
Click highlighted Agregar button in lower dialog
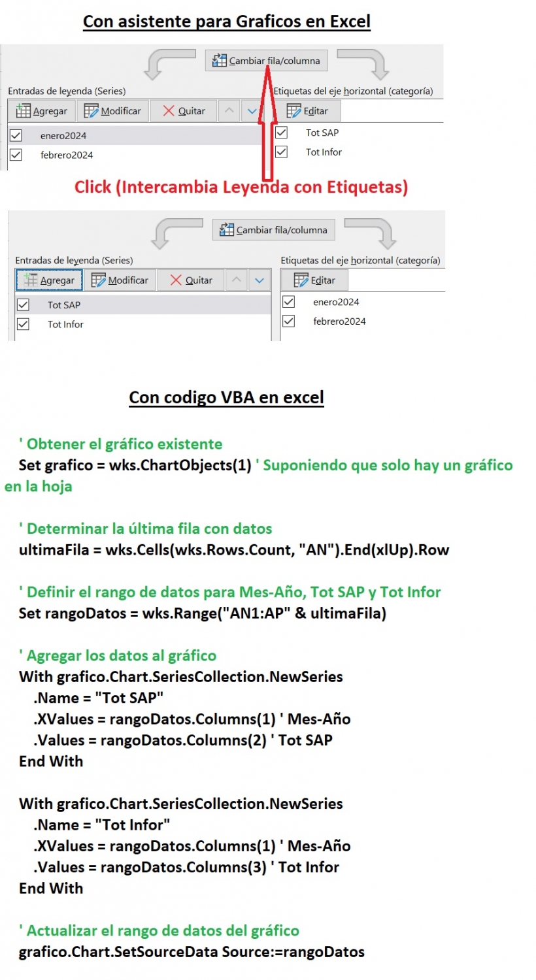click(49, 280)
